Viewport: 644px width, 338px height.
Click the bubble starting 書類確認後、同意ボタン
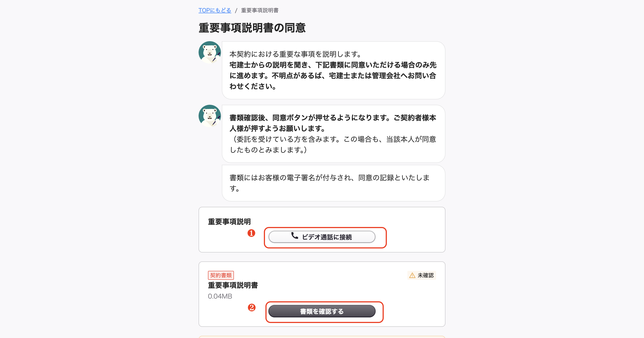[x=333, y=134]
